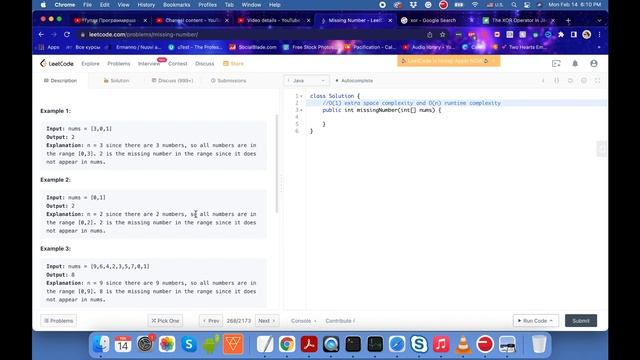Enter editor fullscreen mode icon
640x360 pixels.
pyautogui.click(x=598, y=80)
